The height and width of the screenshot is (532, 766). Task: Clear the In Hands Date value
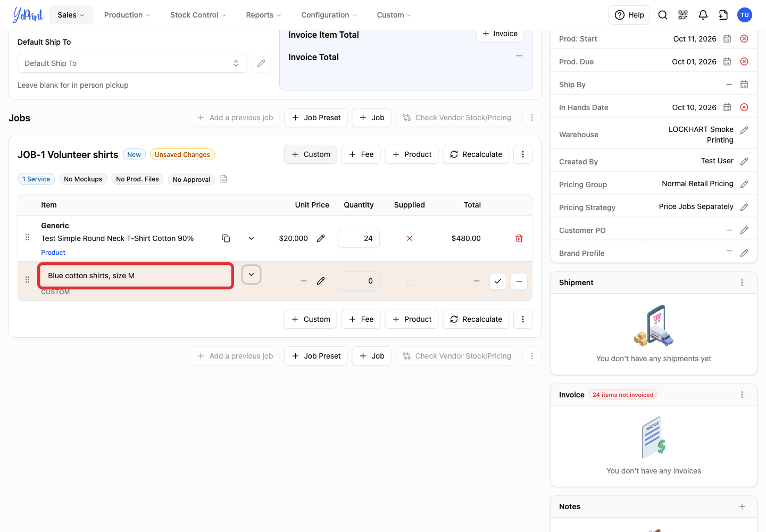pos(744,107)
